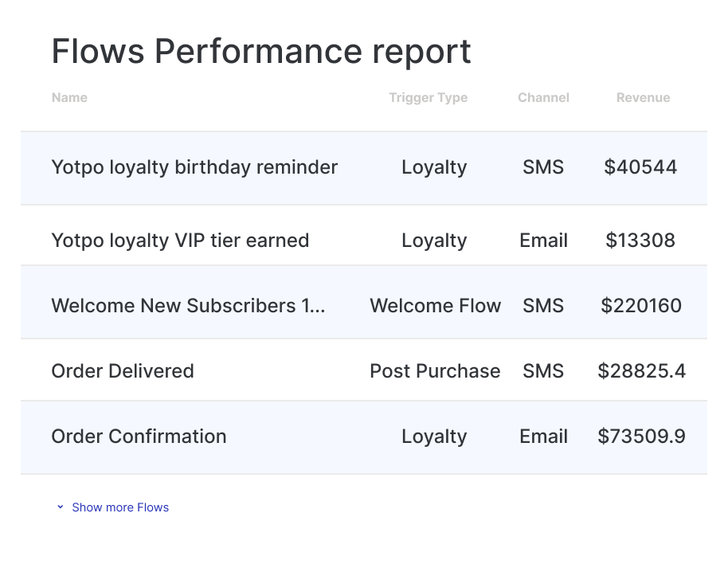Screen dimensions: 728x564
Task: Sort flows by the Revenue header
Action: (643, 98)
